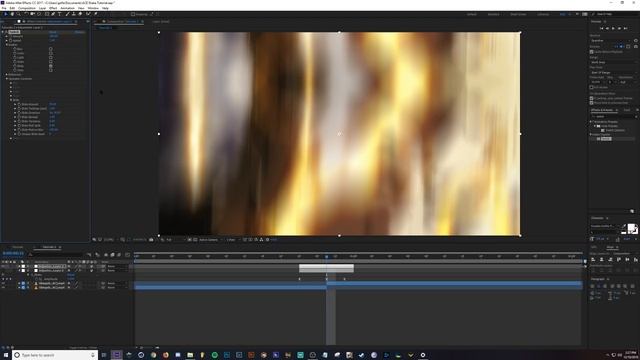Click the right-align paragraph icon
Viewport: 640px width, 360px height.
tap(605, 286)
